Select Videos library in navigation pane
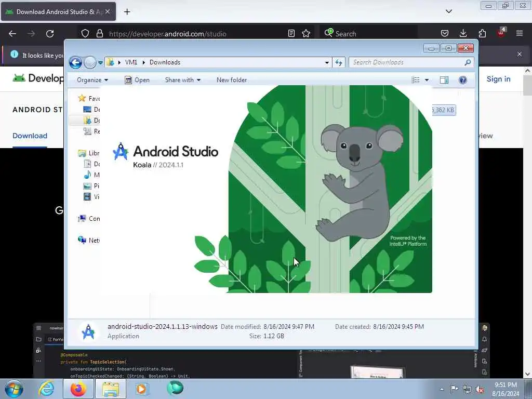 pyautogui.click(x=91, y=197)
